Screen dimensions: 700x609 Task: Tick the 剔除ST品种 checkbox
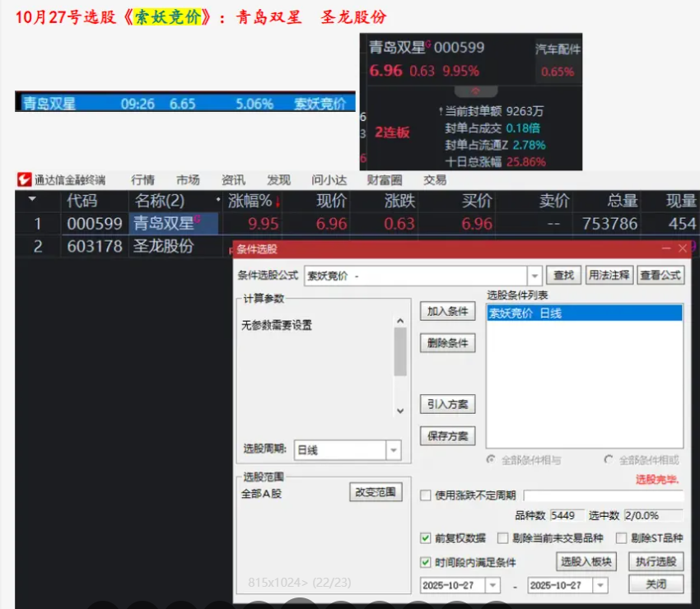pos(622,538)
